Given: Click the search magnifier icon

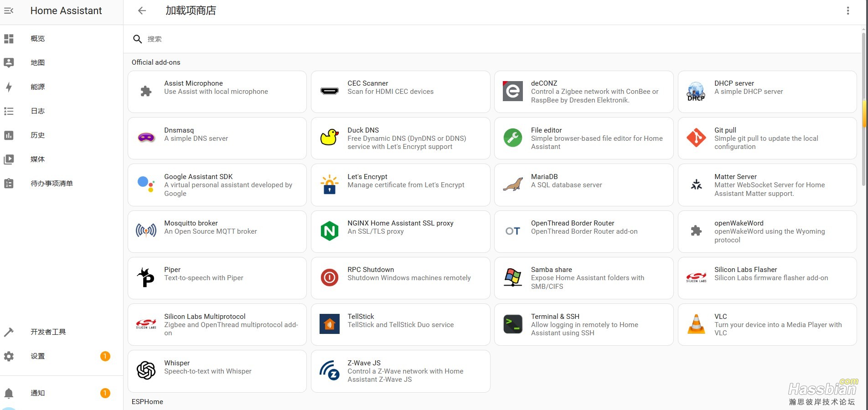Looking at the screenshot, I should [x=137, y=39].
